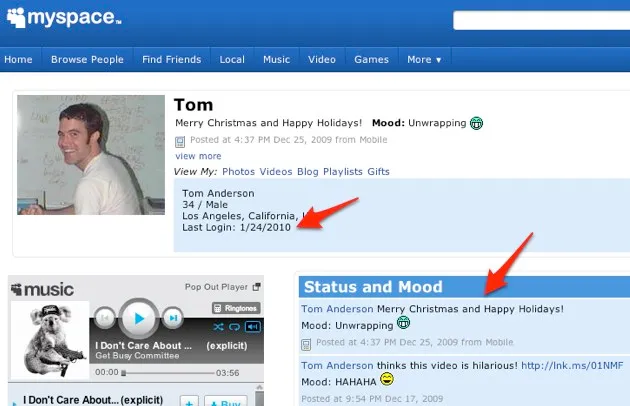630x406 pixels.
Task: Toggle shuffle in the music player
Action: 219,327
